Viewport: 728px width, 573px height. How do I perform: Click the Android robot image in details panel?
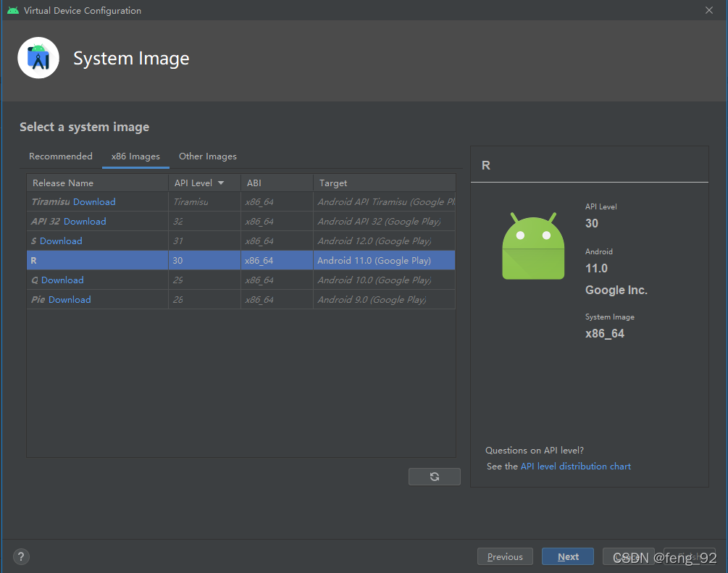[533, 246]
